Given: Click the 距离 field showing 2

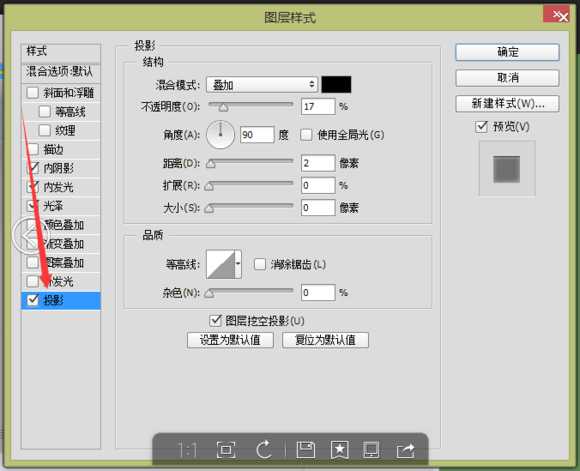Looking at the screenshot, I should (x=318, y=163).
